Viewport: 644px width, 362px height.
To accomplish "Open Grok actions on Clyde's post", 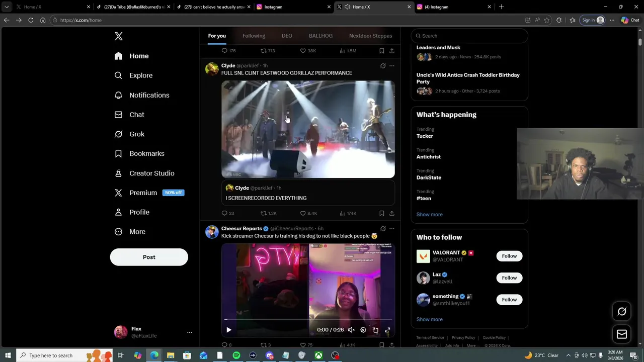I will [383, 66].
